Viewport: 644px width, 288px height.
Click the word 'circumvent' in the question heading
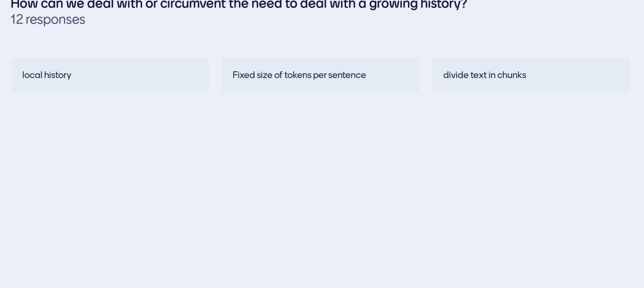pyautogui.click(x=192, y=4)
